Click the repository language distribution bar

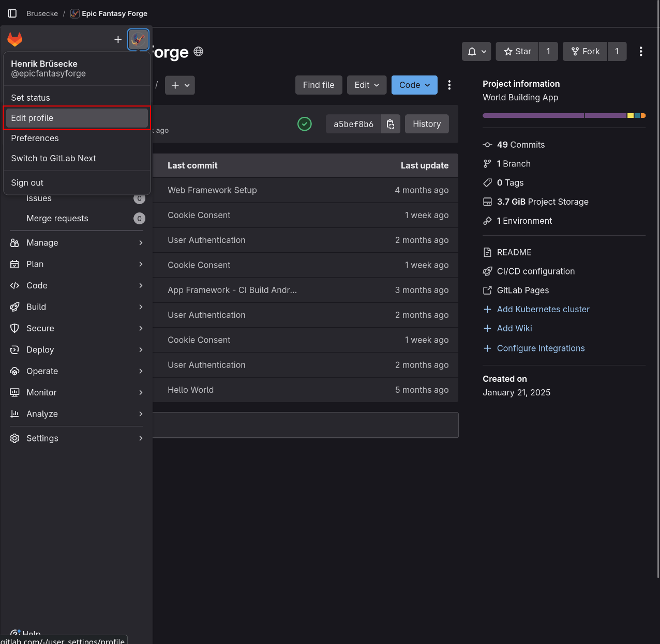[x=563, y=115]
